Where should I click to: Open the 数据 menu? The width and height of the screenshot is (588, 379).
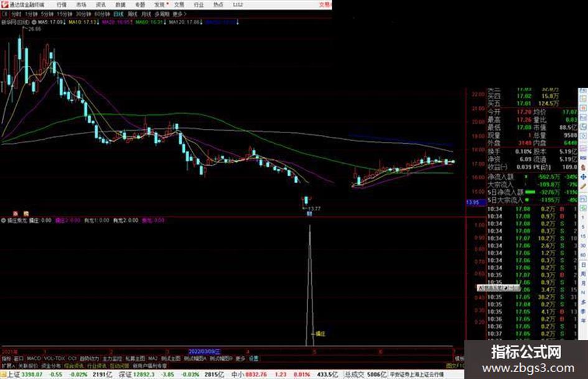(120, 5)
